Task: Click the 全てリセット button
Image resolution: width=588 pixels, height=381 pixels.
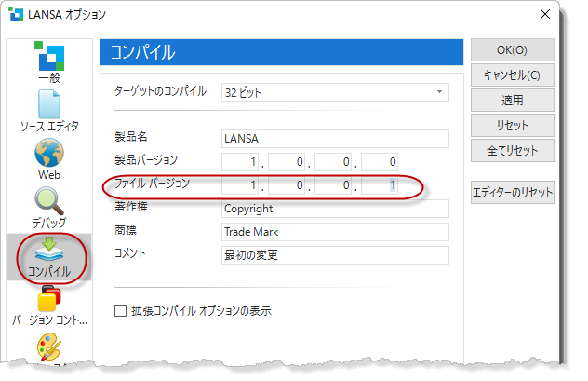Action: tap(513, 151)
